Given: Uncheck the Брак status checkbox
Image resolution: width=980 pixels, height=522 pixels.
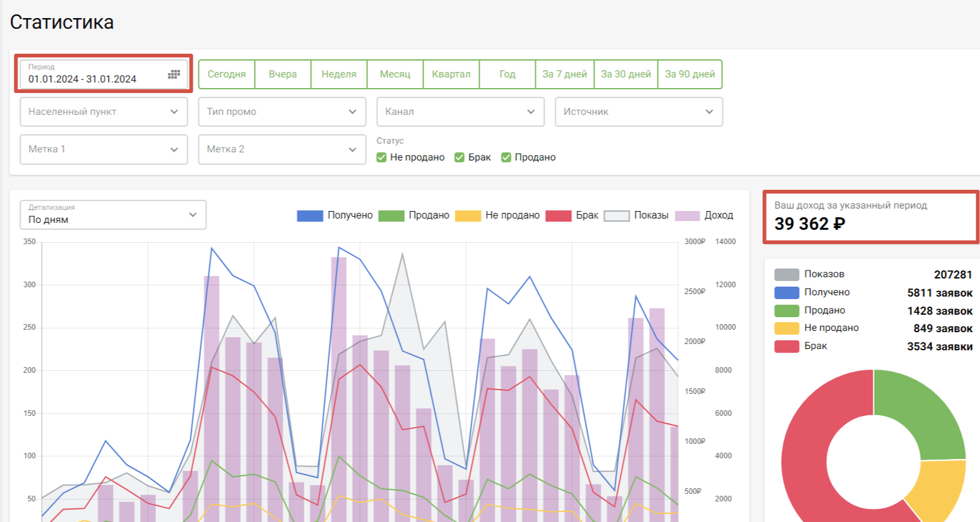Looking at the screenshot, I should point(460,157).
